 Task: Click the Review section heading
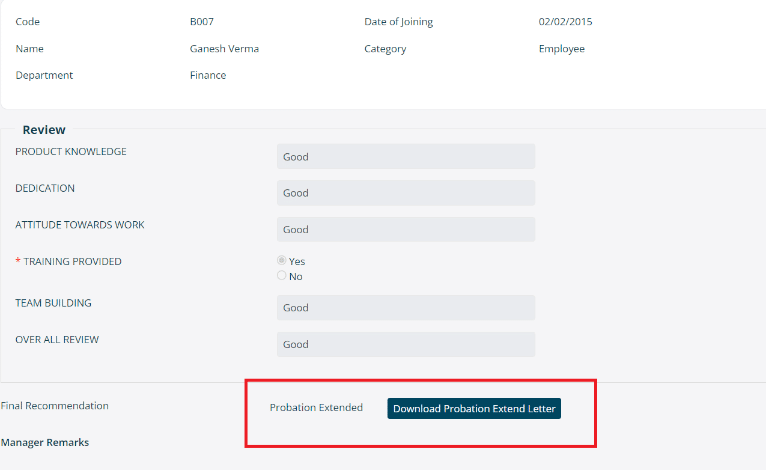[44, 129]
